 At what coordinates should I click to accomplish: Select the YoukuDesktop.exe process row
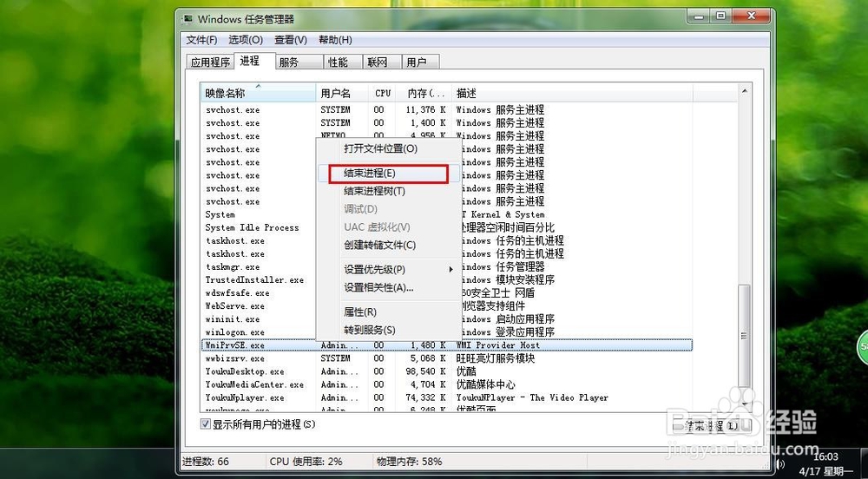[x=447, y=371]
